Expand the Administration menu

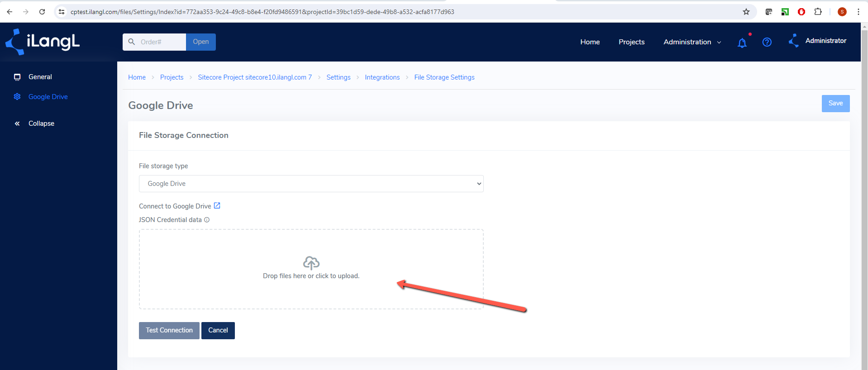point(692,42)
